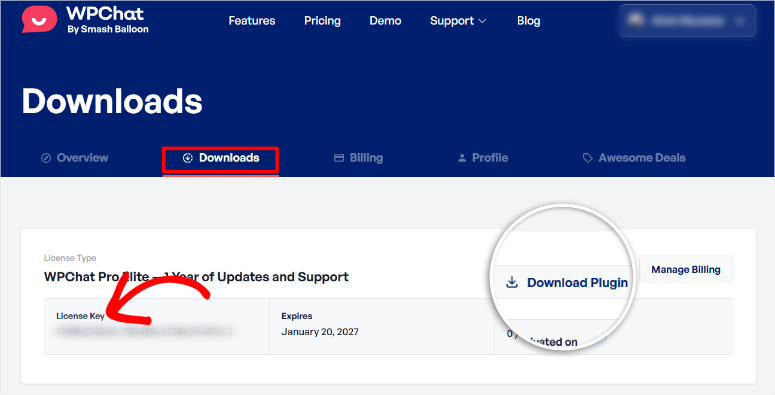Click the Billing card icon
The height and width of the screenshot is (395, 775).
pyautogui.click(x=339, y=158)
